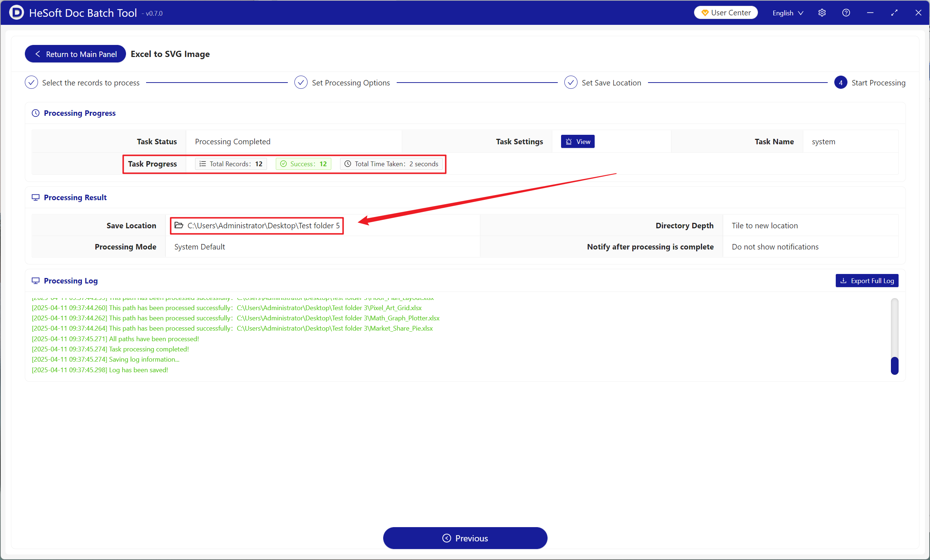Viewport: 930px width, 560px height.
Task: Click step one checkmark circle icon
Action: pos(31,83)
